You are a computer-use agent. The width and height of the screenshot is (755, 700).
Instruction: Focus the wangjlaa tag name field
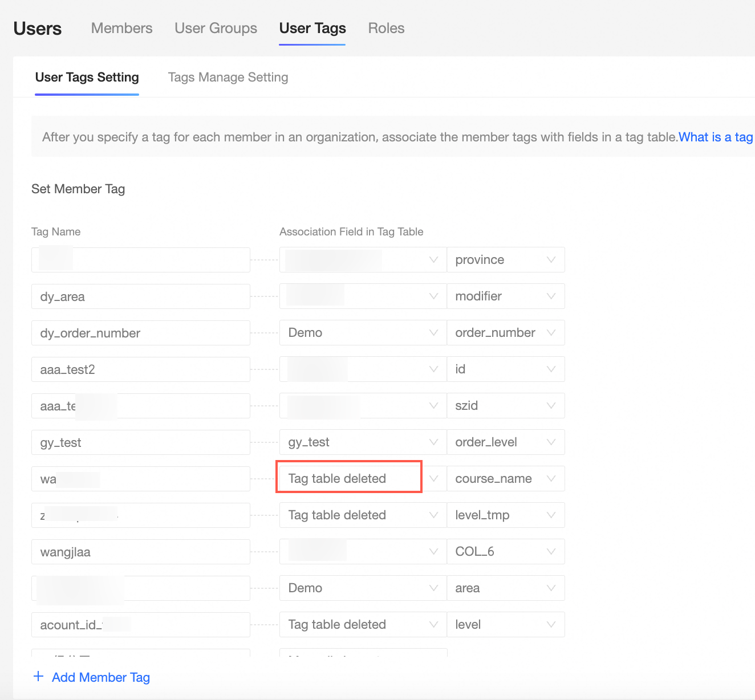140,552
